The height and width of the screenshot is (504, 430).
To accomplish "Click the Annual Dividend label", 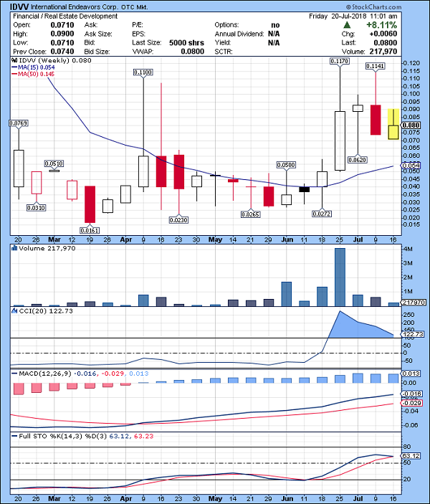I will click(239, 34).
